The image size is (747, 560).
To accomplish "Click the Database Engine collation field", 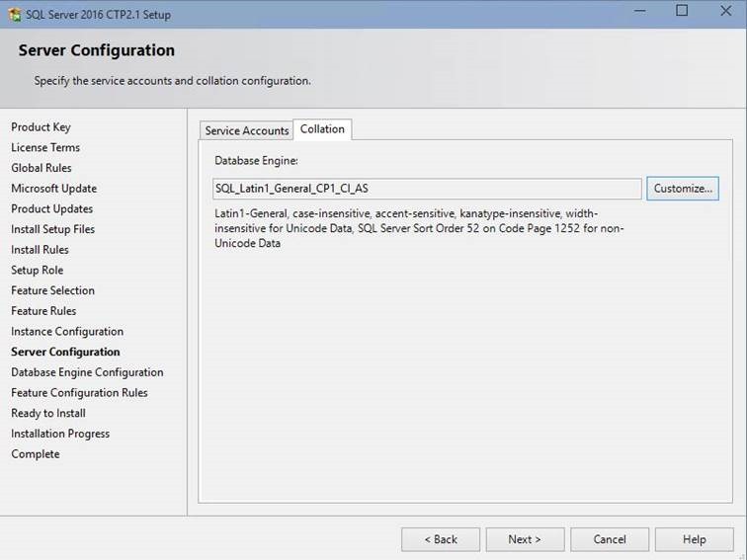I will pyautogui.click(x=427, y=189).
